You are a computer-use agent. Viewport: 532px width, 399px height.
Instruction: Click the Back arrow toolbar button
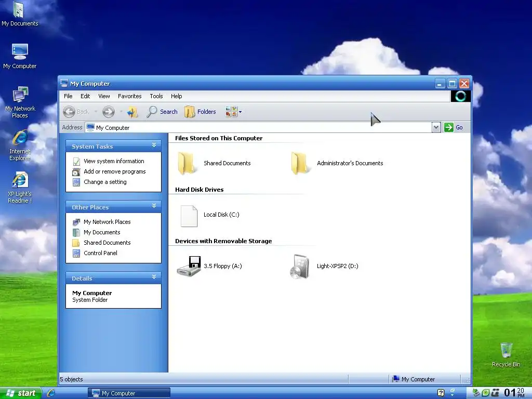(x=76, y=112)
